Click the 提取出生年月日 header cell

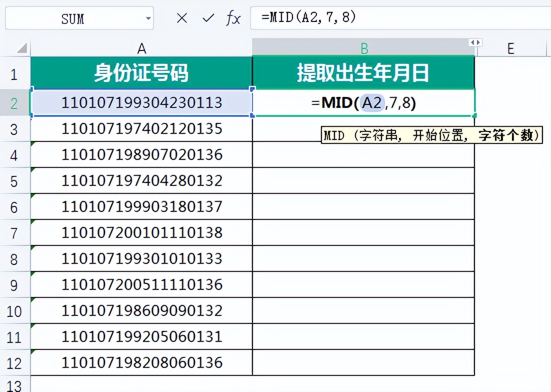[x=364, y=73]
